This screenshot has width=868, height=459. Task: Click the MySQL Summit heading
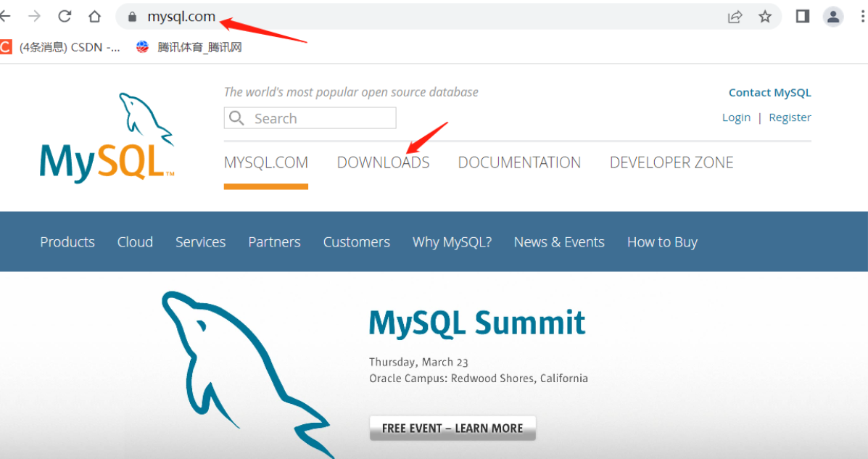[x=477, y=323]
